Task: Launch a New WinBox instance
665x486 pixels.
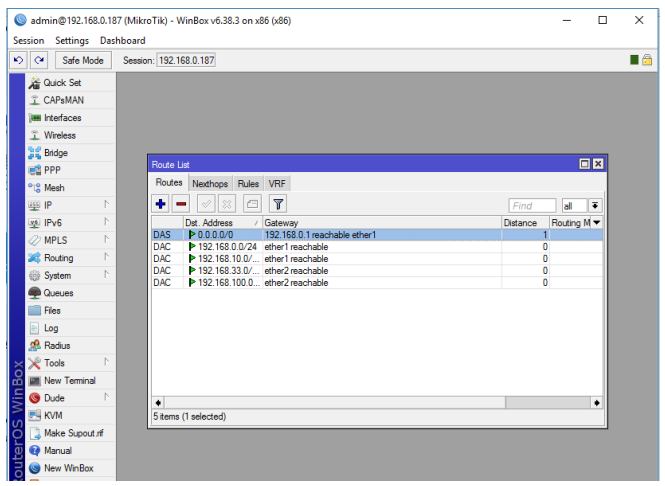Action: (x=71, y=468)
